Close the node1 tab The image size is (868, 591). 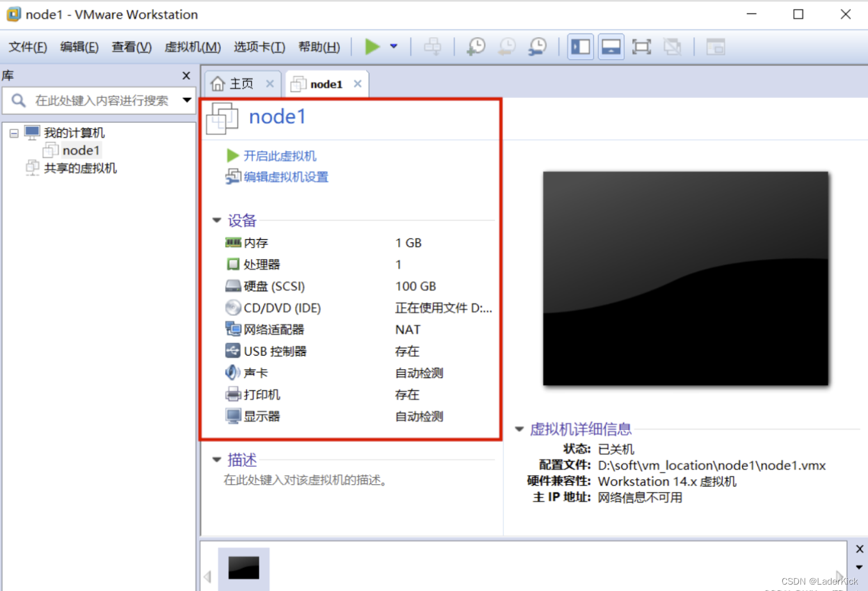(x=358, y=84)
